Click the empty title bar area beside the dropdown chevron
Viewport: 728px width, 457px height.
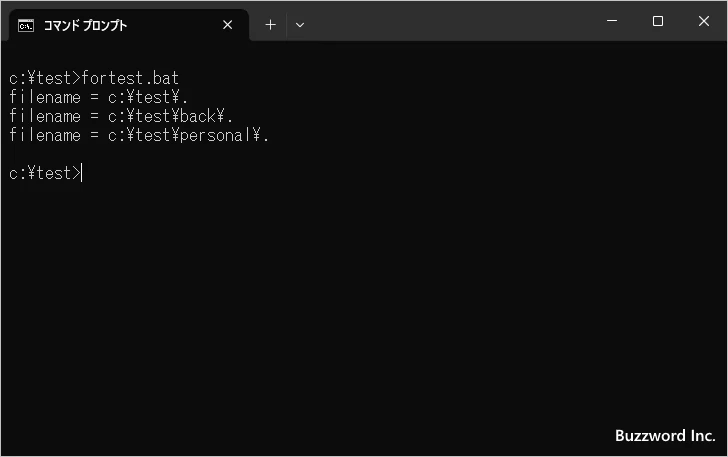click(450, 21)
